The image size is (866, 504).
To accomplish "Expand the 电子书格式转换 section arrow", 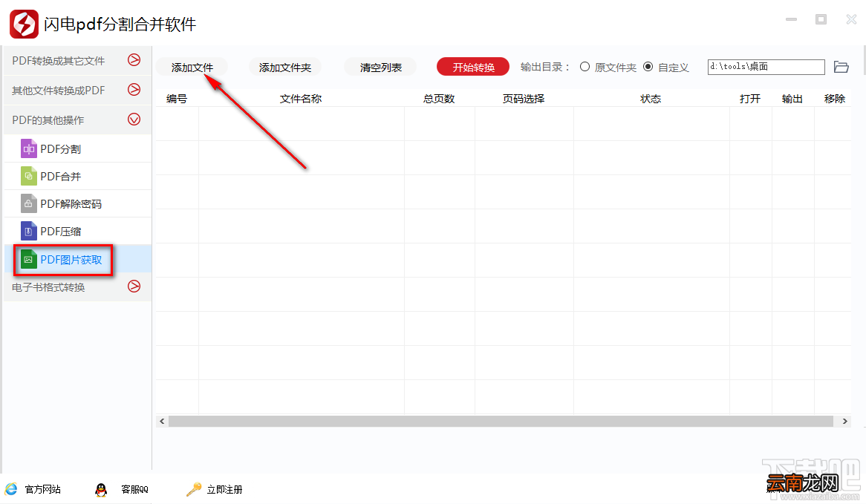I will click(x=134, y=287).
